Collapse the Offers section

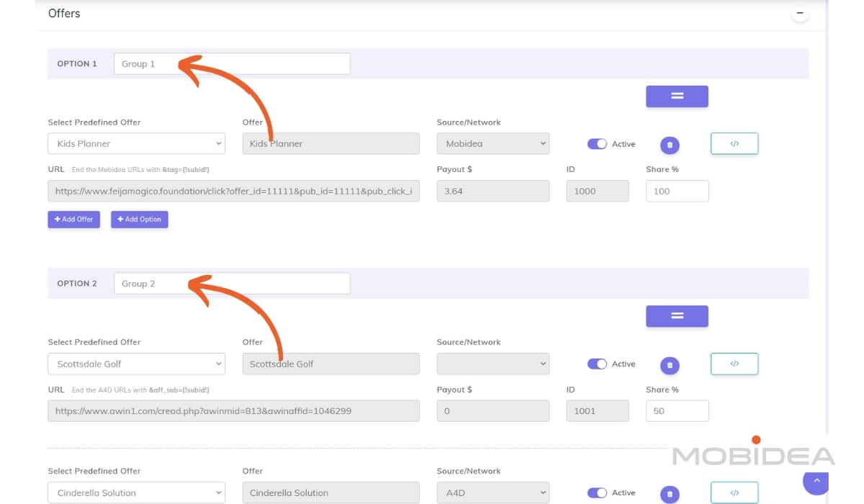coord(799,13)
